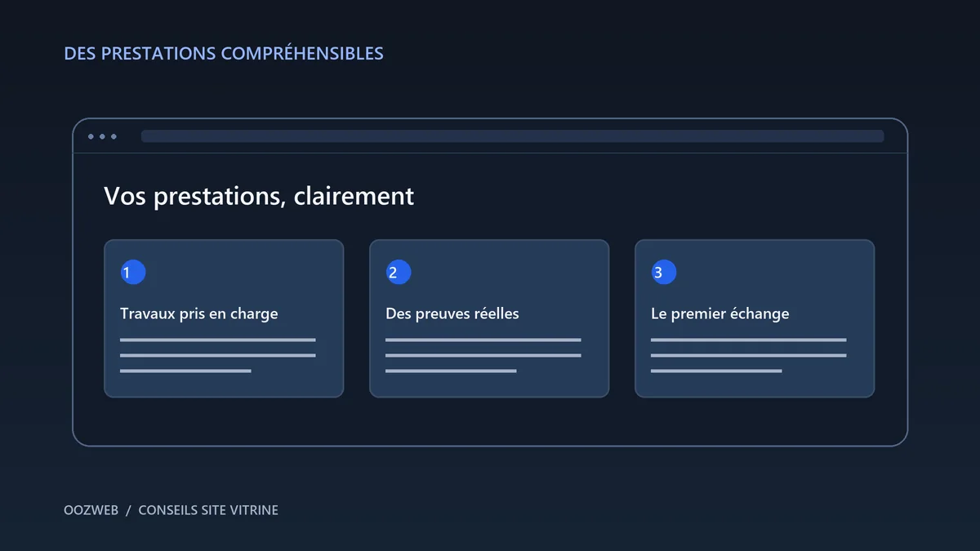Select the "Le premier échange" card title
980x551 pixels.
720,313
